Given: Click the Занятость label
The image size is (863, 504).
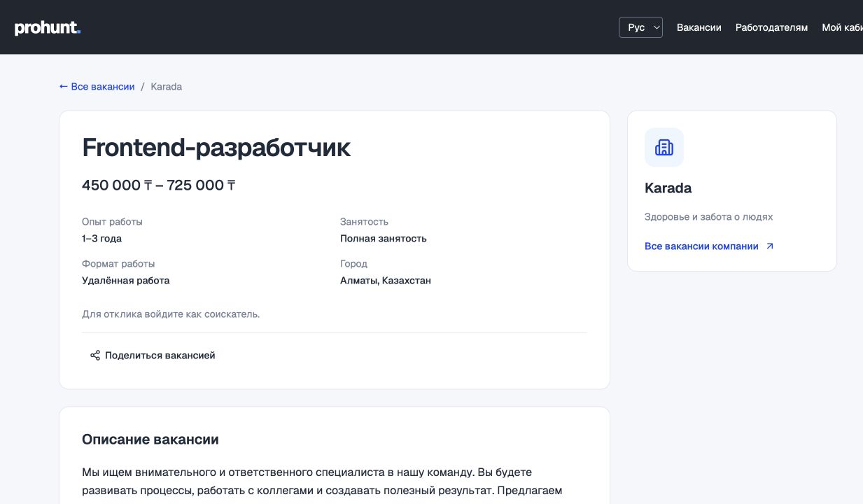Looking at the screenshot, I should click(x=364, y=222).
